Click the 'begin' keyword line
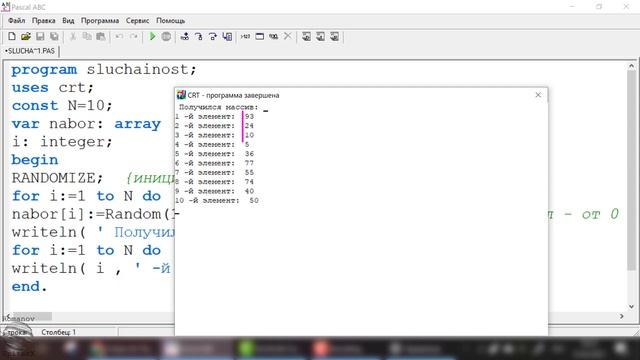This screenshot has height=360, width=640. click(35, 160)
